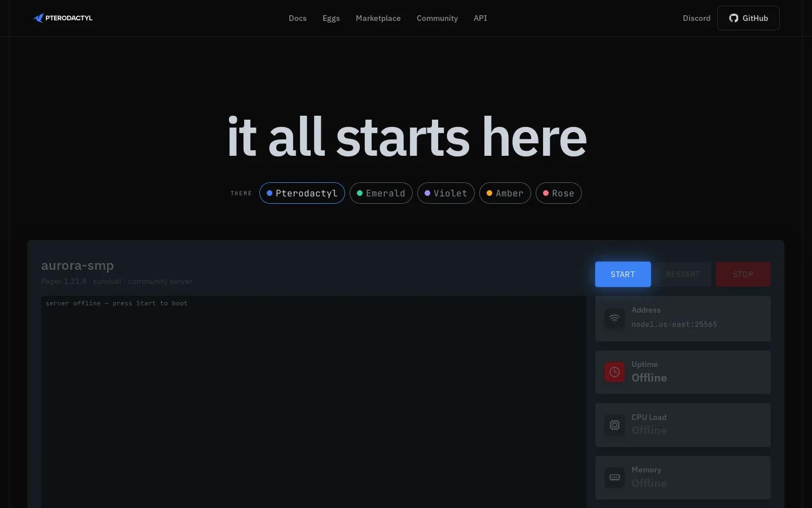Click the Memory Offline value
This screenshot has height=508, width=812.
(x=649, y=484)
